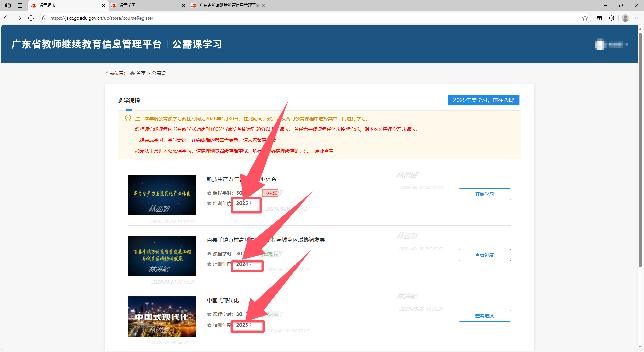Image resolution: width=644 pixels, height=352 pixels.
Task: Click the 百县千镇万村高质量发展工程与城乡区域协调发展 course title
Action: pos(266,240)
